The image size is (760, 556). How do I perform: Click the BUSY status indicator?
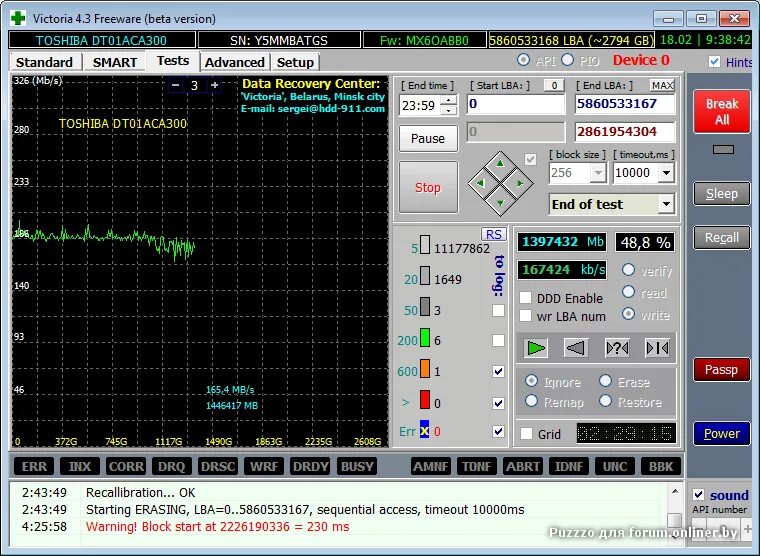pos(357,466)
